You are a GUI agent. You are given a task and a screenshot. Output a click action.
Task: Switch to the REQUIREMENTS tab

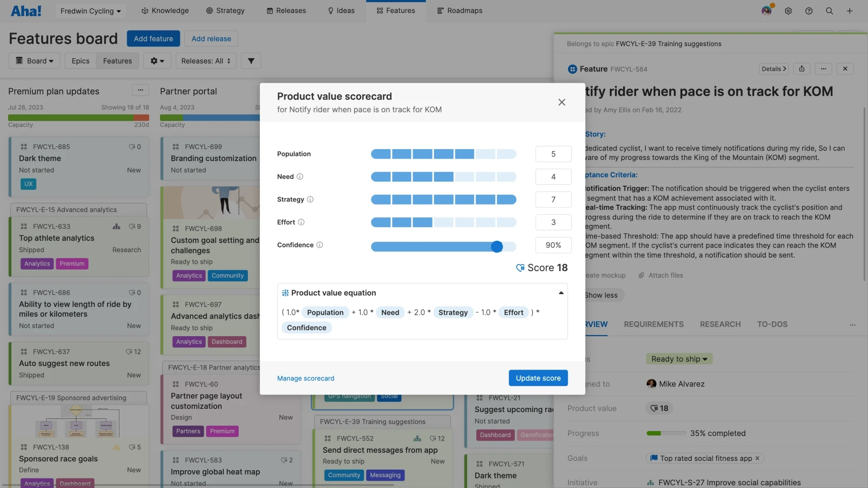coord(654,324)
